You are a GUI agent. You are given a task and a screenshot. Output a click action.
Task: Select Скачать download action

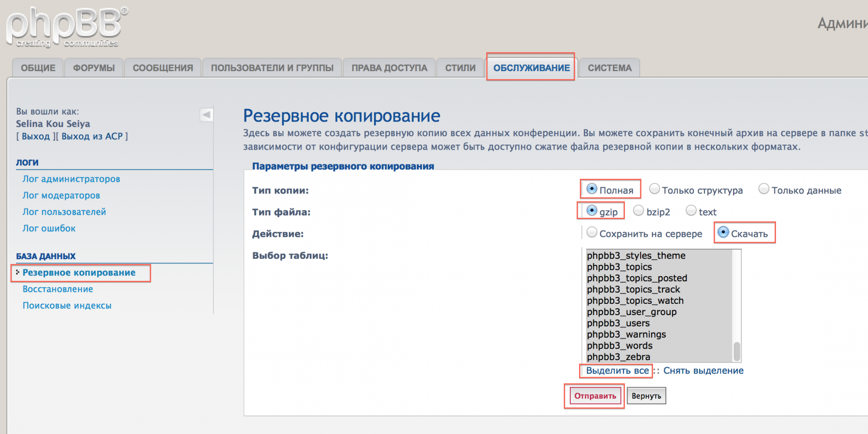723,233
